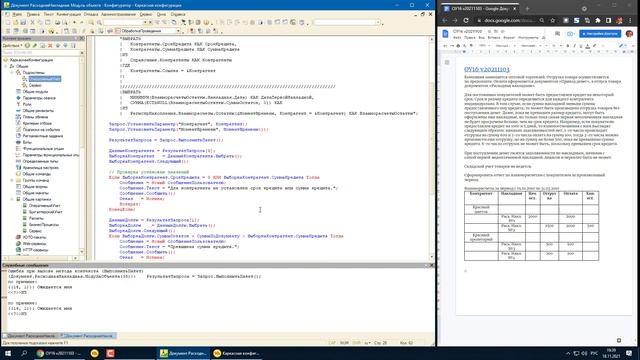The image size is (640, 360).
Task: Pick text color in Docs toolbar
Action: pyautogui.click(x=587, y=46)
